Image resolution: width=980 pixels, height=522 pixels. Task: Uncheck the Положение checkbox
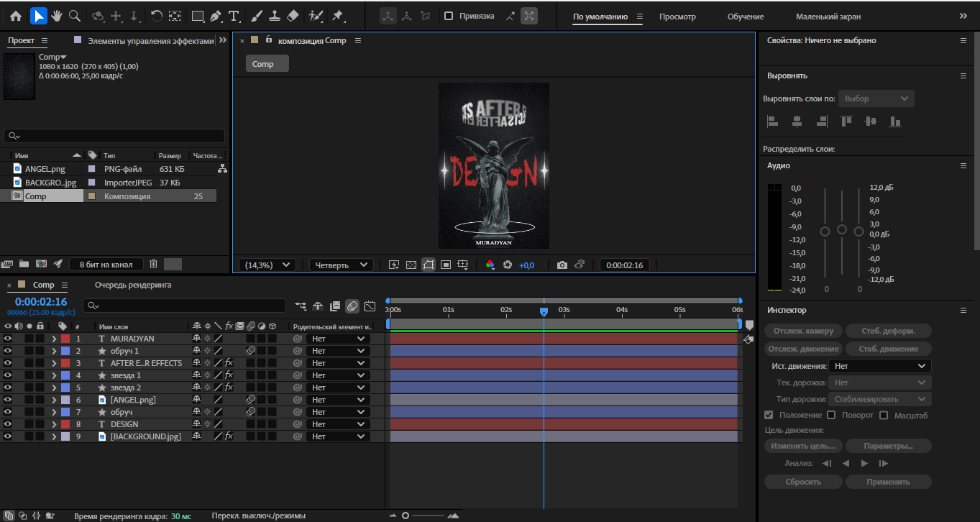pos(769,415)
